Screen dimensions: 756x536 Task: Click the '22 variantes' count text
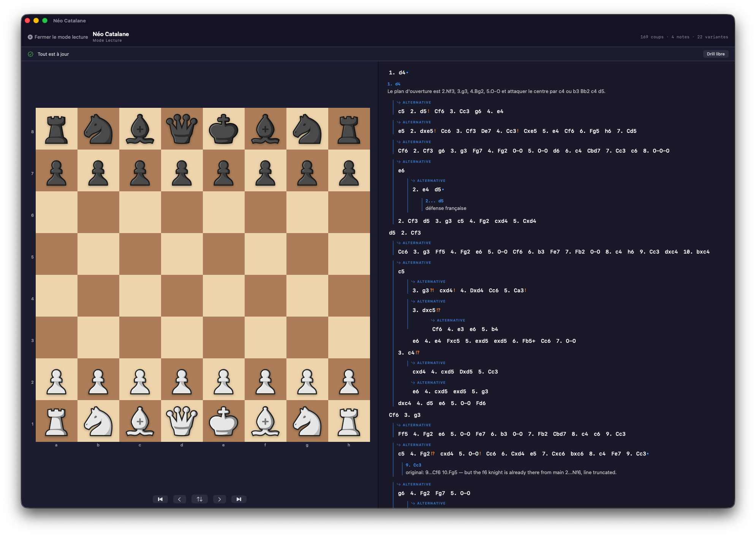(x=713, y=37)
